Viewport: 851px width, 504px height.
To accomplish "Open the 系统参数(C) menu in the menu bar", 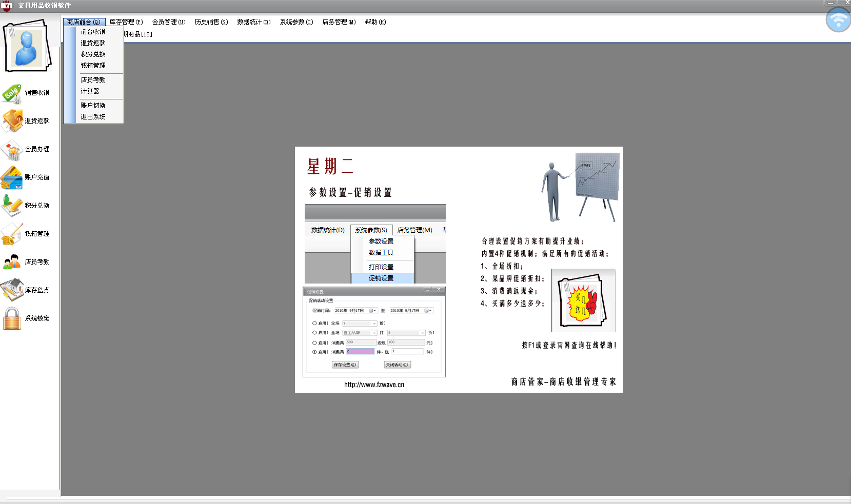I will coord(296,22).
